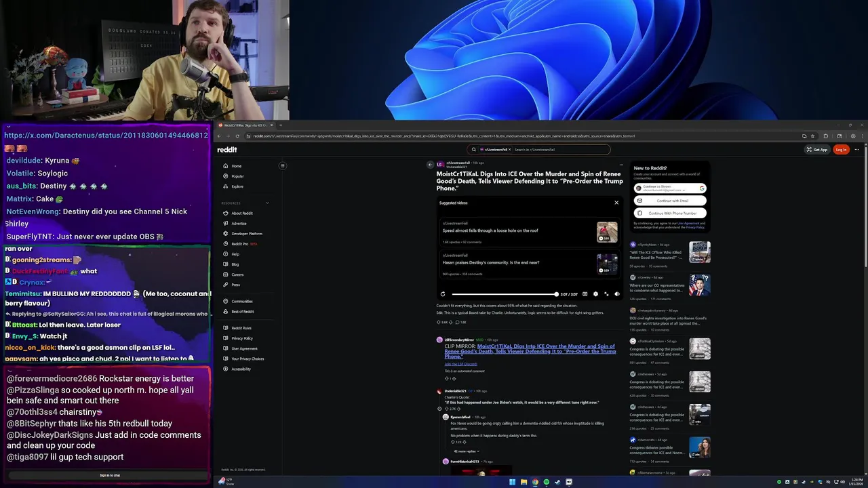Open r/democrats Congress debates post thumbnail
This screenshot has width=868, height=488.
[x=700, y=448]
